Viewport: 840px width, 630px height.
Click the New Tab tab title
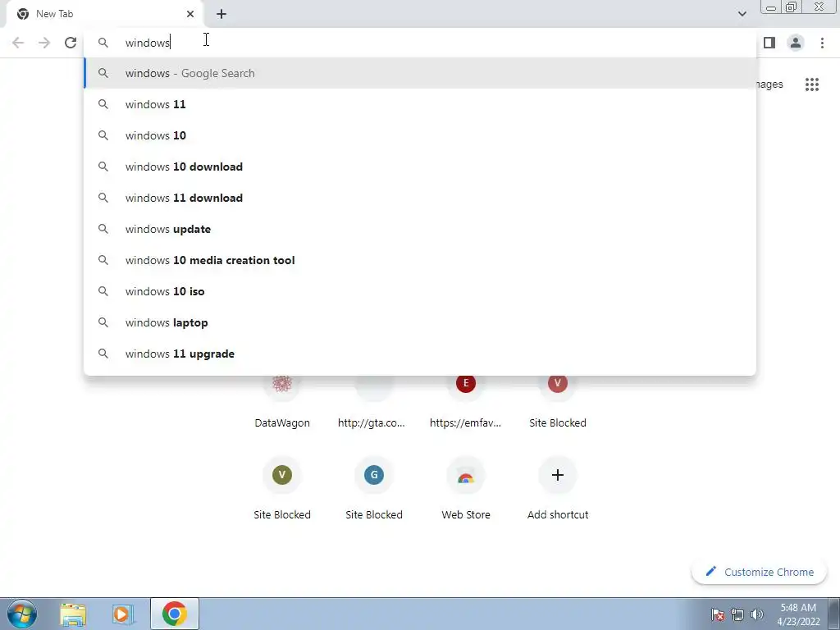point(55,14)
